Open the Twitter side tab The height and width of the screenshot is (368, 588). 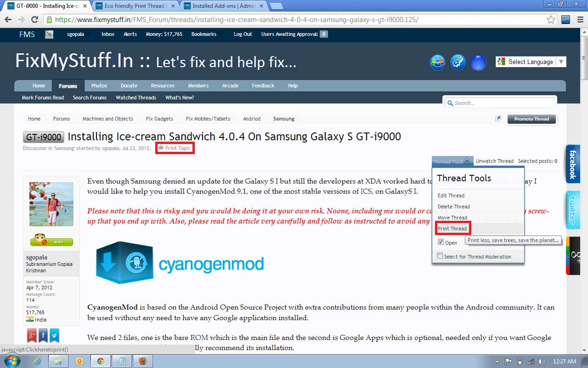point(573,210)
